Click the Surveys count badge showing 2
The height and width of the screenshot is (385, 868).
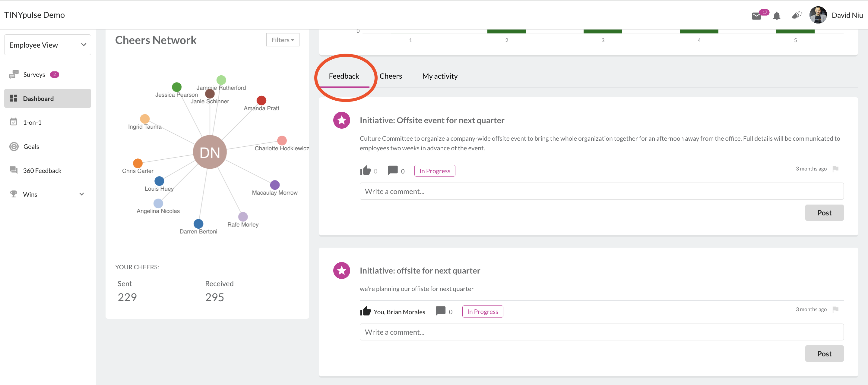[x=55, y=74]
